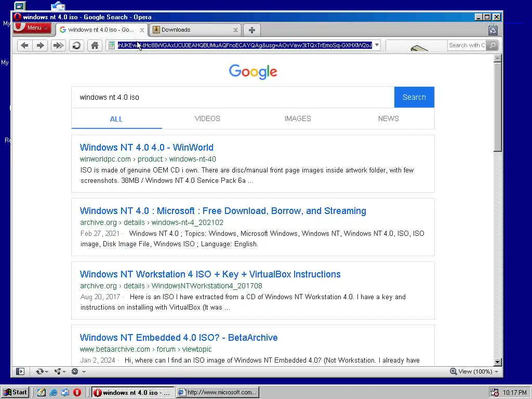The width and height of the screenshot is (532, 399).
Task: Click the toolbar search magnifier icon
Action: pyautogui.click(x=493, y=45)
